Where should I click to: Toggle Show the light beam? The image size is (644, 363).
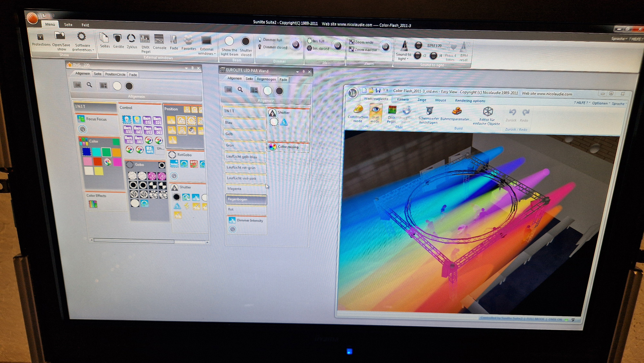(x=229, y=41)
